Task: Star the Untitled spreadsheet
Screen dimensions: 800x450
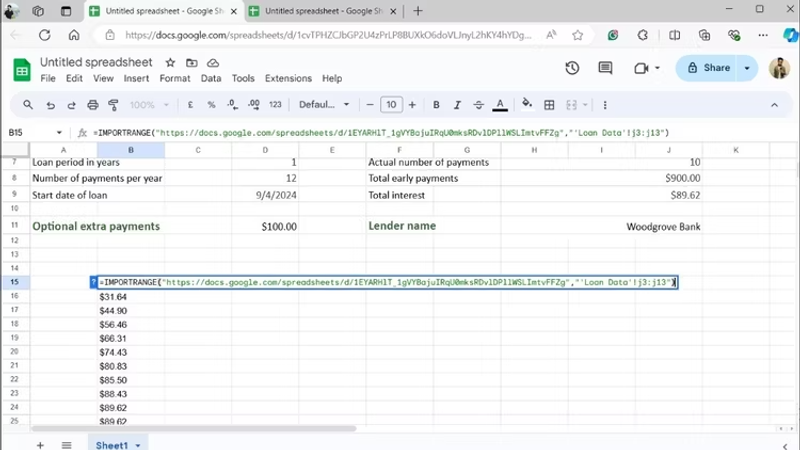Action: (x=170, y=62)
